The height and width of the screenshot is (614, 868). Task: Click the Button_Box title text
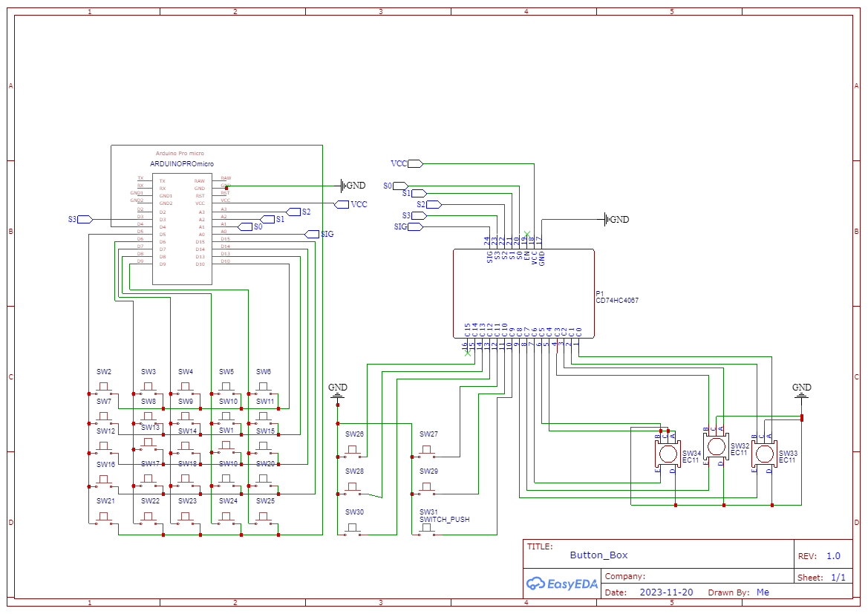click(x=599, y=555)
